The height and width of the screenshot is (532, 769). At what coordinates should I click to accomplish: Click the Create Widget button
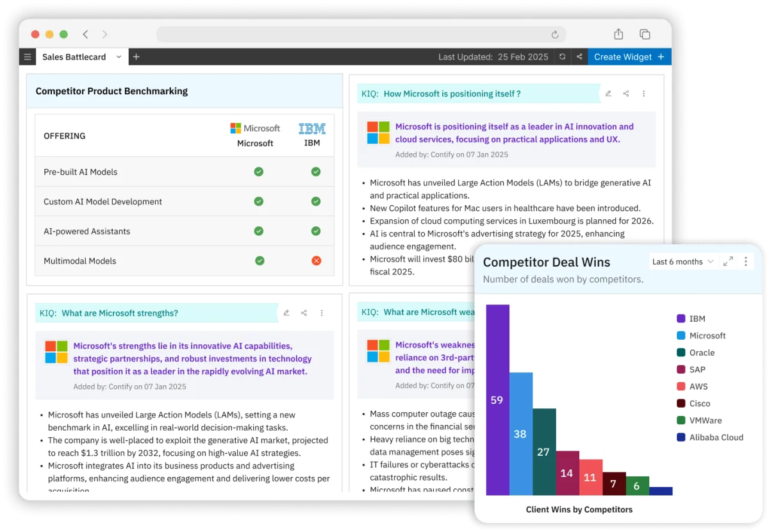[x=623, y=56]
